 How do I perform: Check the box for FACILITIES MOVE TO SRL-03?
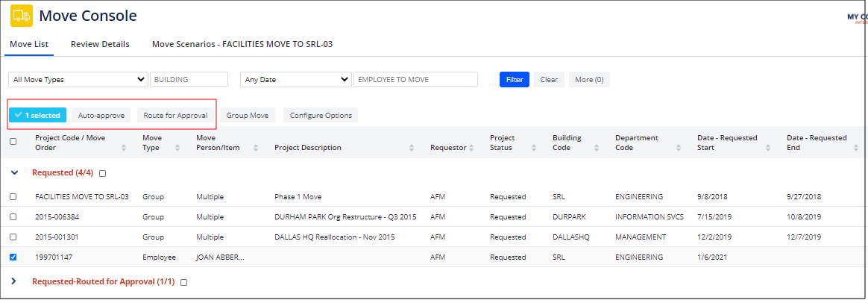(13, 197)
